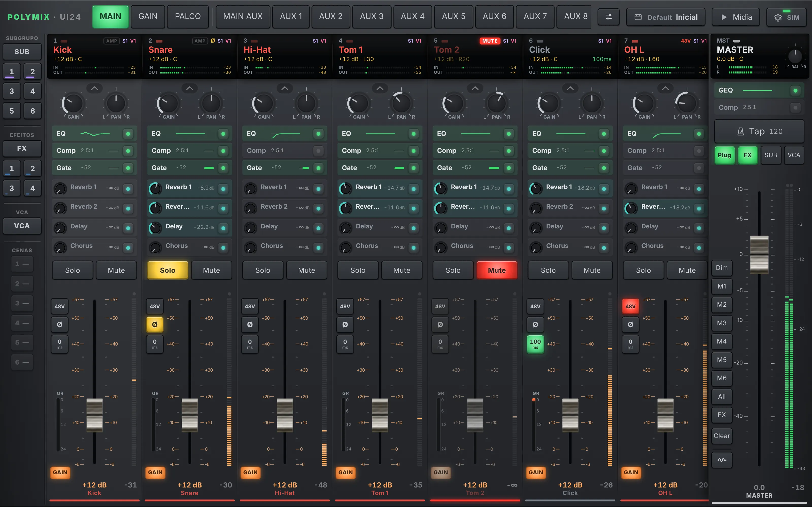Collapse the Kick channel chevron

(x=95, y=88)
